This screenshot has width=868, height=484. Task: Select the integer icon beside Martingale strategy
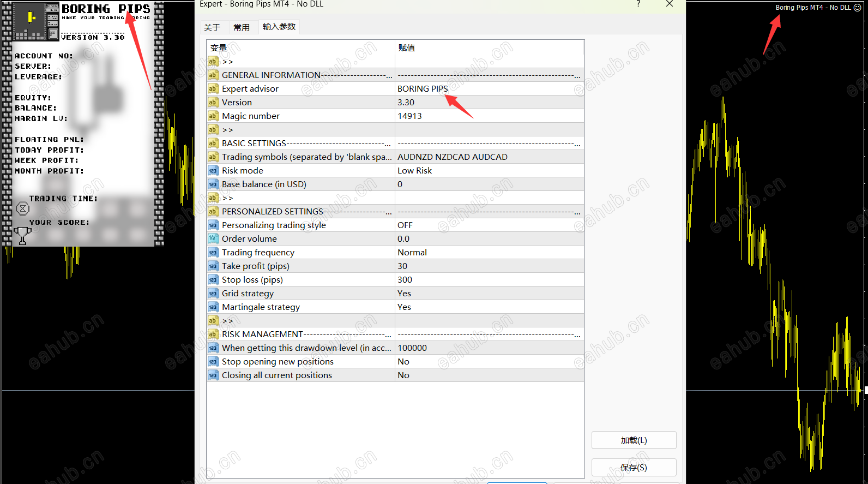tap(213, 307)
